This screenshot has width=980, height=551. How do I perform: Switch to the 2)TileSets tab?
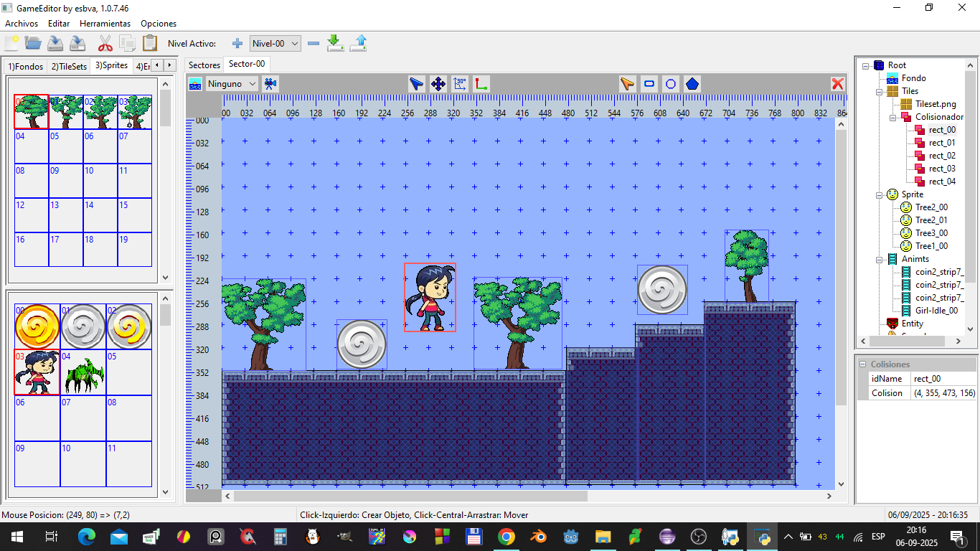tap(69, 66)
